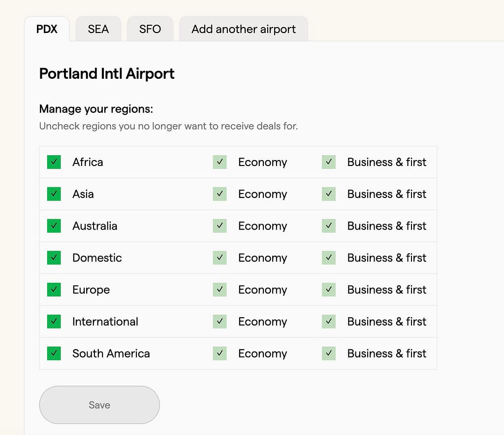This screenshot has width=504, height=435.
Task: Save your region preferences
Action: (x=99, y=404)
